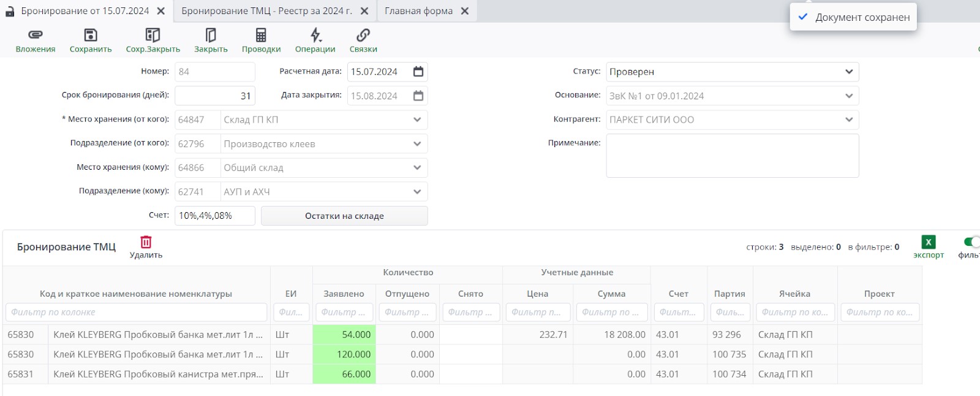This screenshot has width=980, height=396.
Task: Open Связки link icon
Action: (363, 35)
